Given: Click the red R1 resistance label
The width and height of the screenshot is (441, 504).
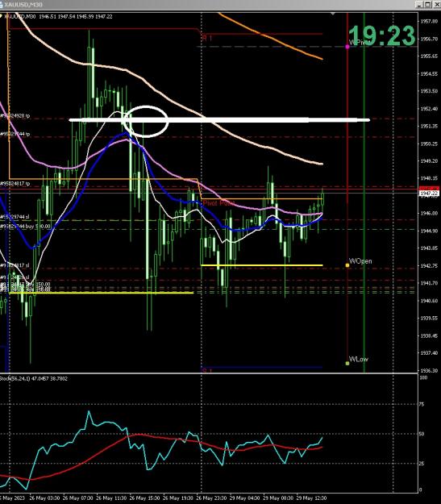Looking at the screenshot, I should click(207, 38).
